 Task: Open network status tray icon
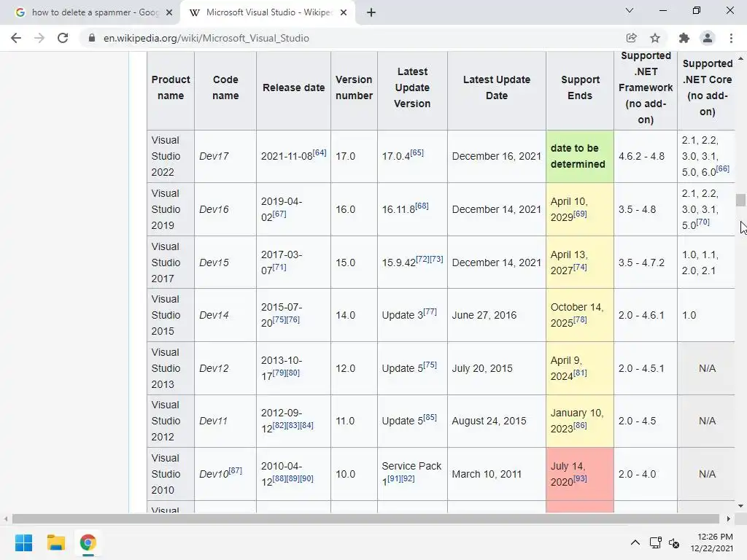click(656, 542)
